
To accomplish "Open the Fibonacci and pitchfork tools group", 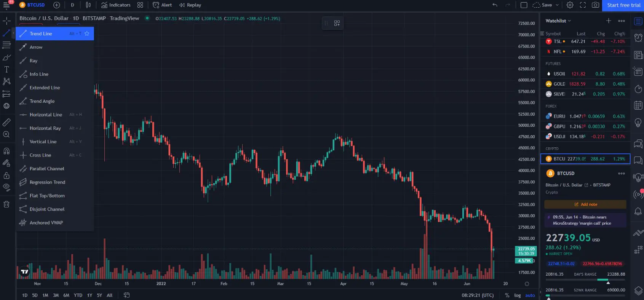I will click(x=6, y=45).
